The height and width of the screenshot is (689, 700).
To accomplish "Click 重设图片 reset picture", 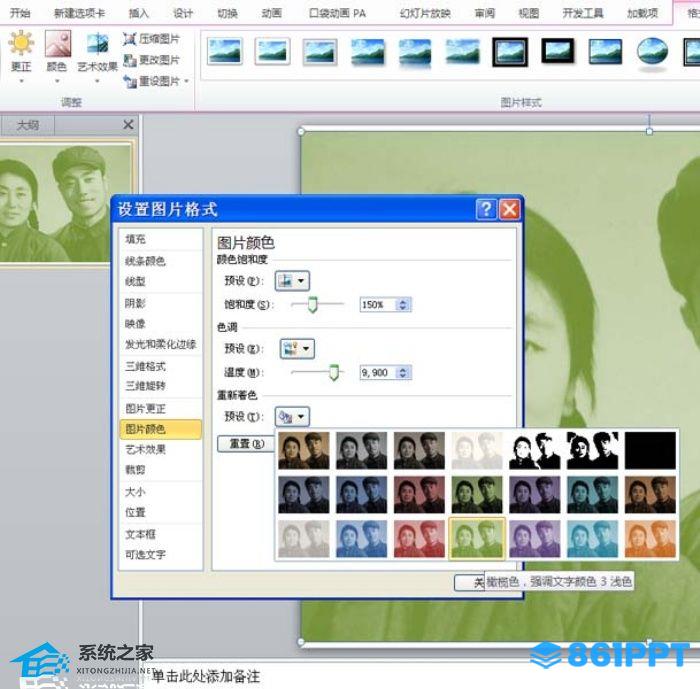I will [x=151, y=81].
